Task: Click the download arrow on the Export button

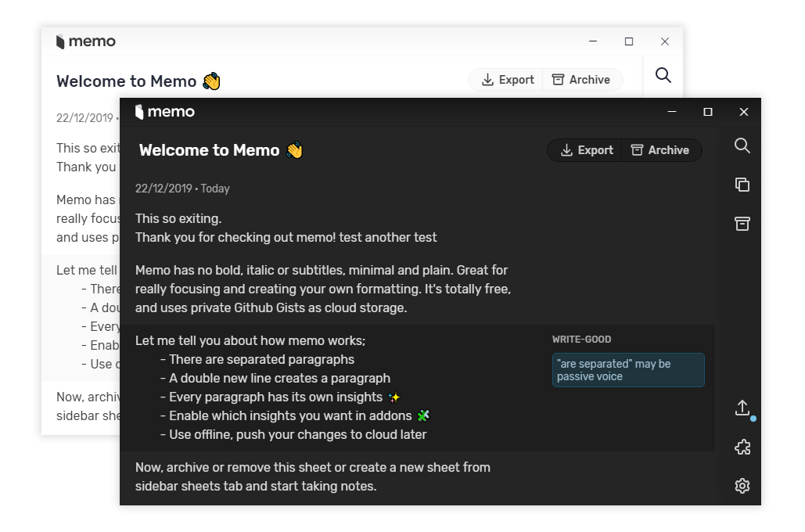Action: coord(565,150)
